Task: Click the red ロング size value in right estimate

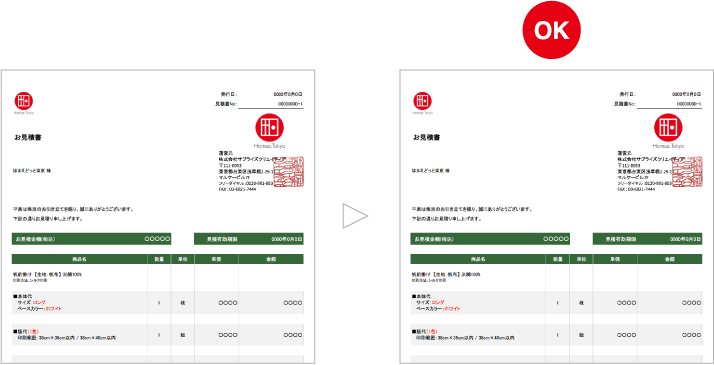Action: [x=438, y=302]
